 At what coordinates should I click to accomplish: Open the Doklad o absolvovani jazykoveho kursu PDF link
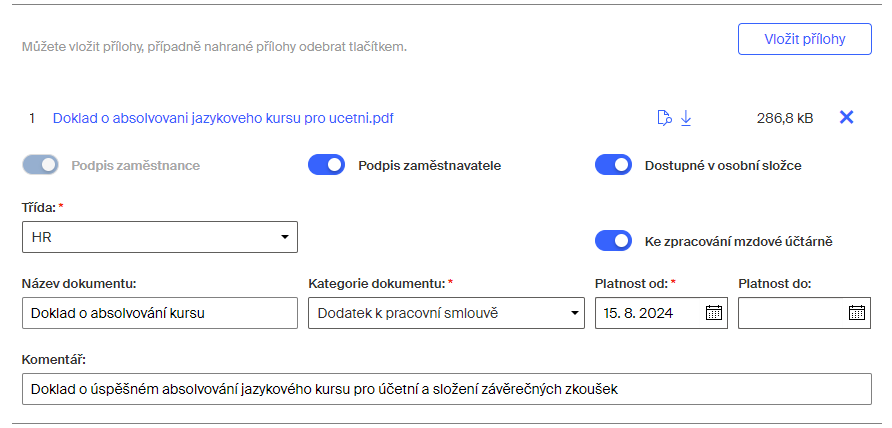223,118
